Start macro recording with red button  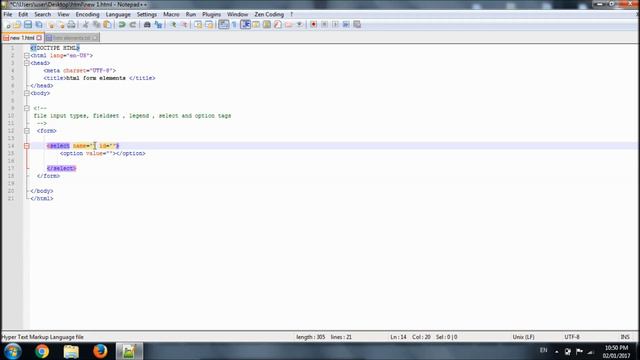(x=313, y=25)
